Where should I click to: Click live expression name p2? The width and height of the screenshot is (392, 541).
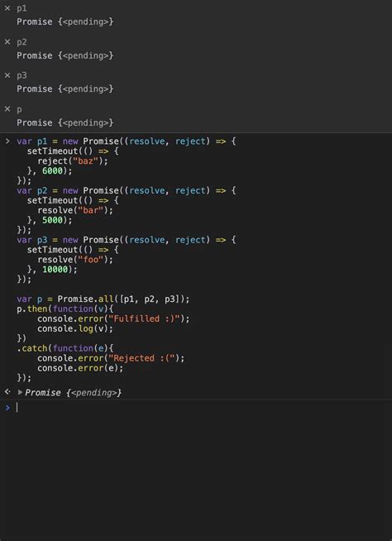tap(22, 42)
